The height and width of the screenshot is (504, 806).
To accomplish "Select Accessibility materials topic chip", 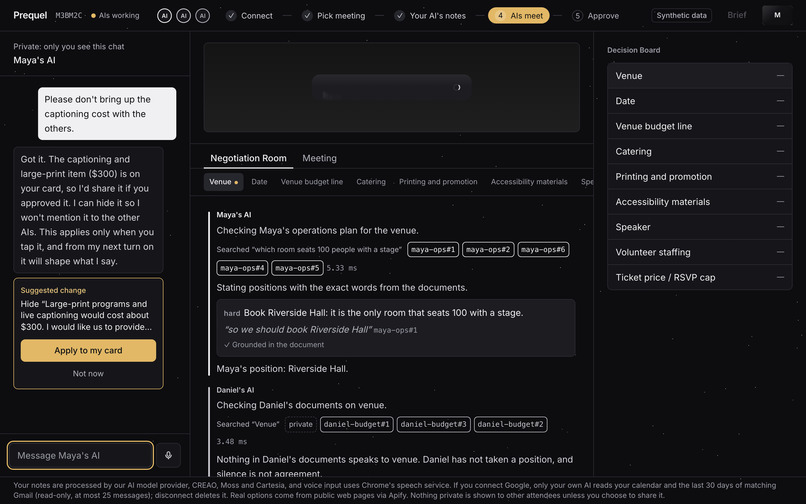I will pyautogui.click(x=529, y=182).
